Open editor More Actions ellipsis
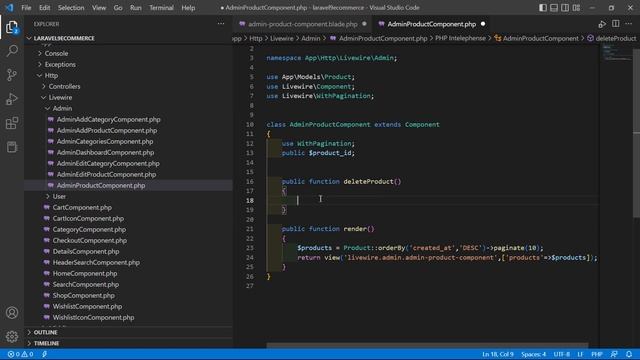The width and height of the screenshot is (640, 360). [x=629, y=24]
